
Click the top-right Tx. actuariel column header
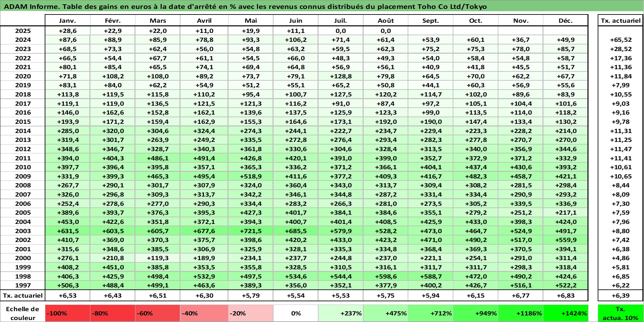pos(621,20)
